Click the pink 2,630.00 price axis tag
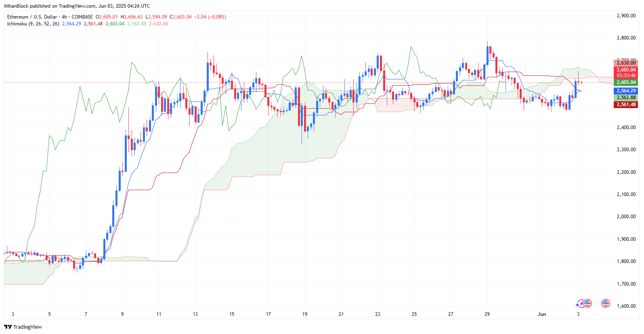Screen dimensions: 644x334 coord(626,63)
